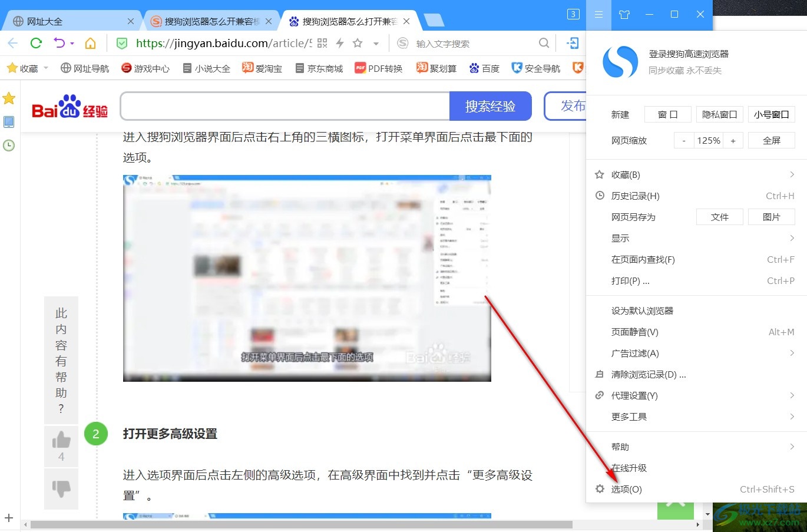This screenshot has width=807, height=532.
Task: Click the thumbs down dislike icon
Action: pos(61,488)
